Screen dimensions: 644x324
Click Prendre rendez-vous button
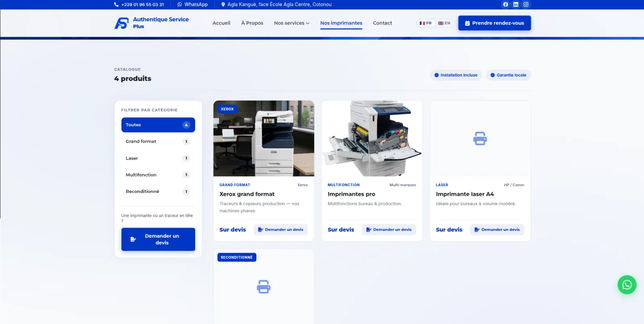(x=494, y=23)
